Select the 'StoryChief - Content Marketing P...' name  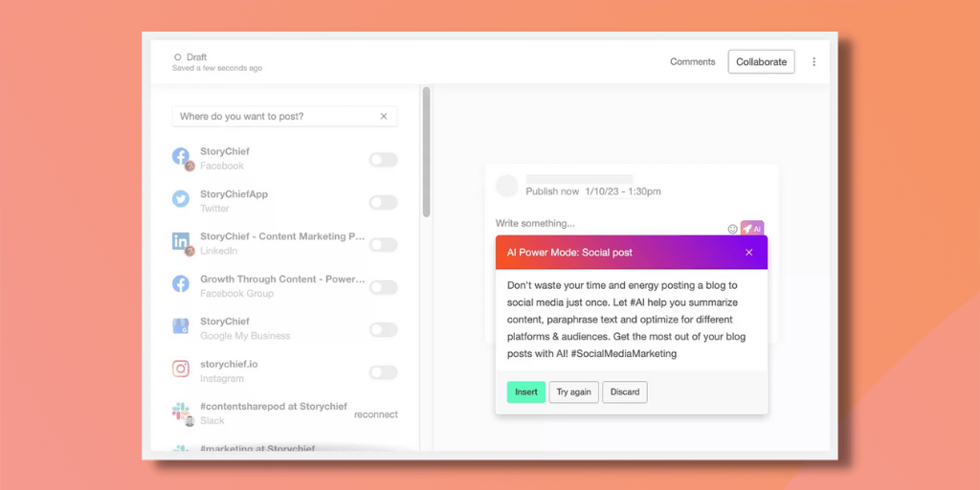click(282, 236)
